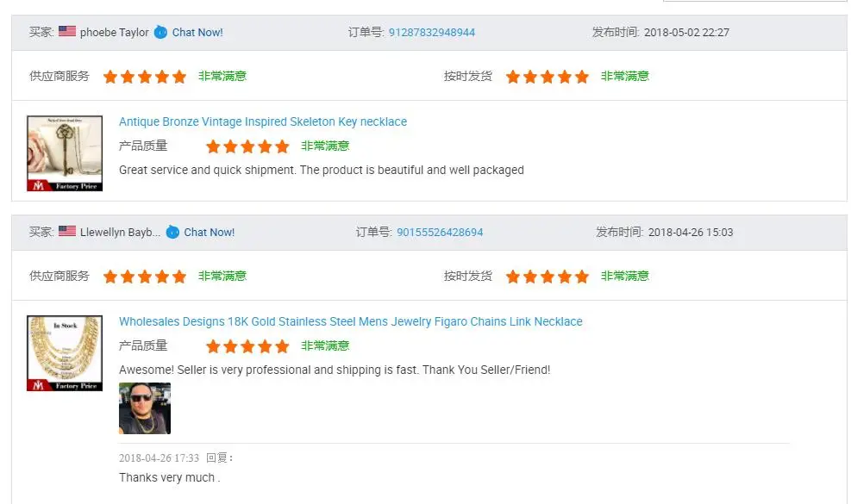
Task: View the Skeleton Key necklace product thumbnail
Action: tap(65, 153)
